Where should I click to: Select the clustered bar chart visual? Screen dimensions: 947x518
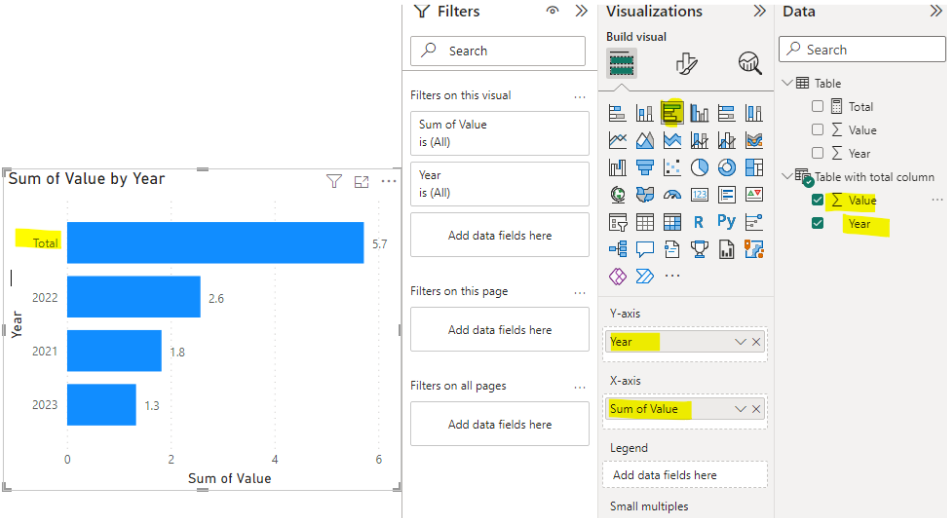pyautogui.click(x=672, y=113)
